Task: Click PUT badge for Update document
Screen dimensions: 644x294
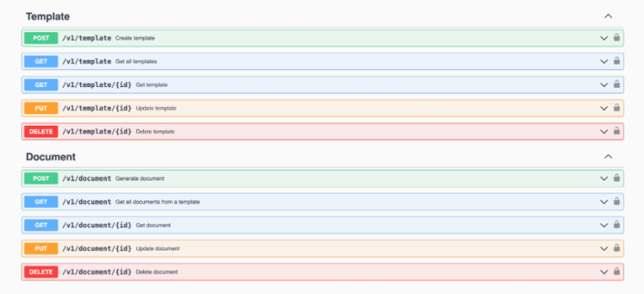Action: (x=41, y=249)
